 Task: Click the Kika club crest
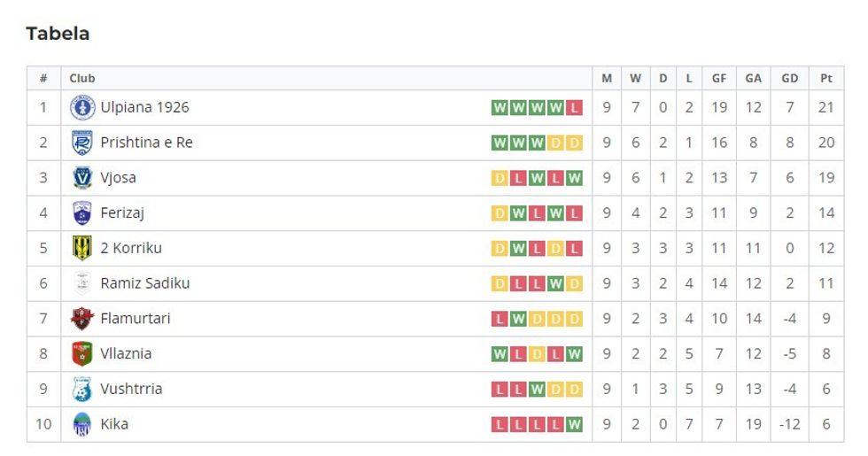pos(82,424)
